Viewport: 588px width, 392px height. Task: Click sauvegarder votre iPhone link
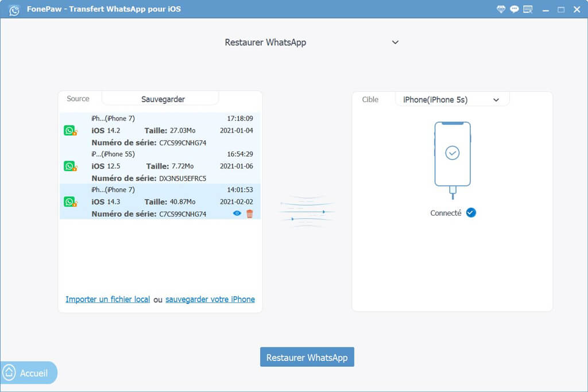tap(210, 299)
